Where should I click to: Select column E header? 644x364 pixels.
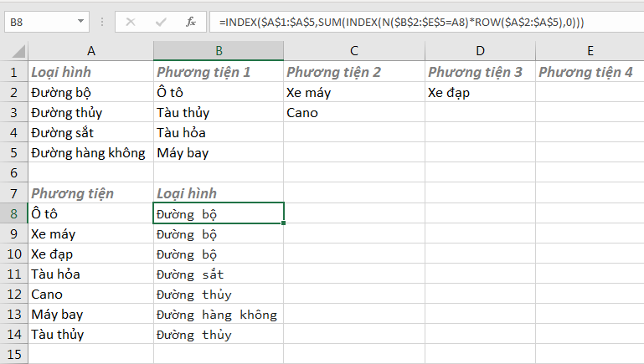[x=589, y=52]
